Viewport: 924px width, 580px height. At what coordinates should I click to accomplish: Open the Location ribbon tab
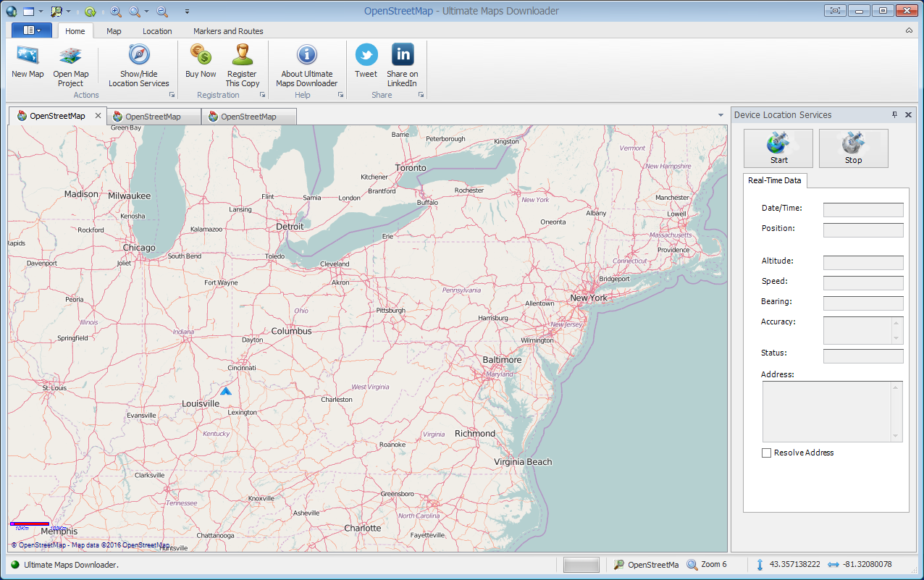pos(157,31)
